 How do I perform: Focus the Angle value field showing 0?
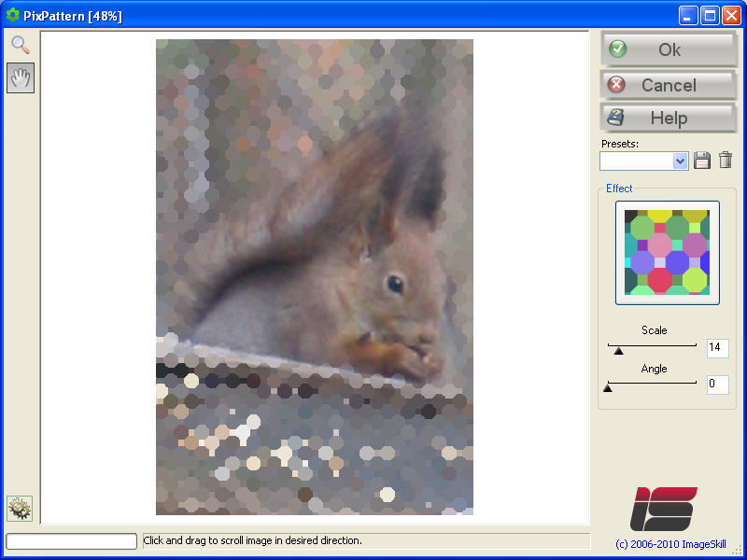tap(716, 385)
